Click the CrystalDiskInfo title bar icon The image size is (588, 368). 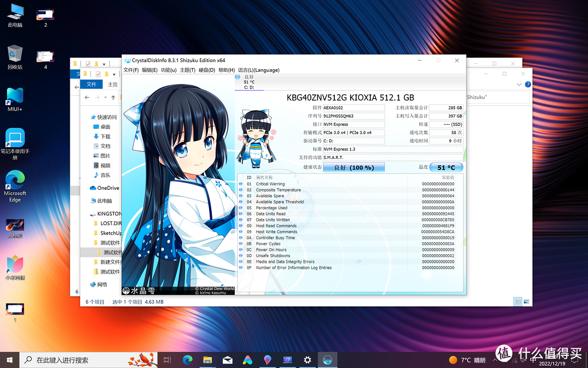(127, 61)
